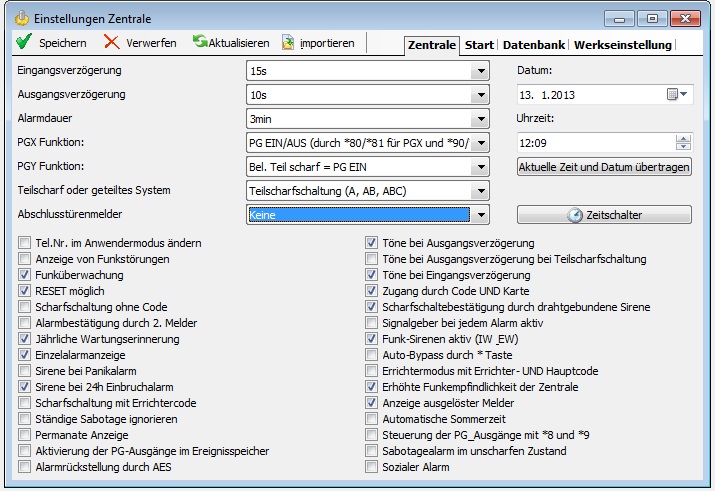
Task: Uncheck Funküberwachung checkbox
Action: (24, 275)
